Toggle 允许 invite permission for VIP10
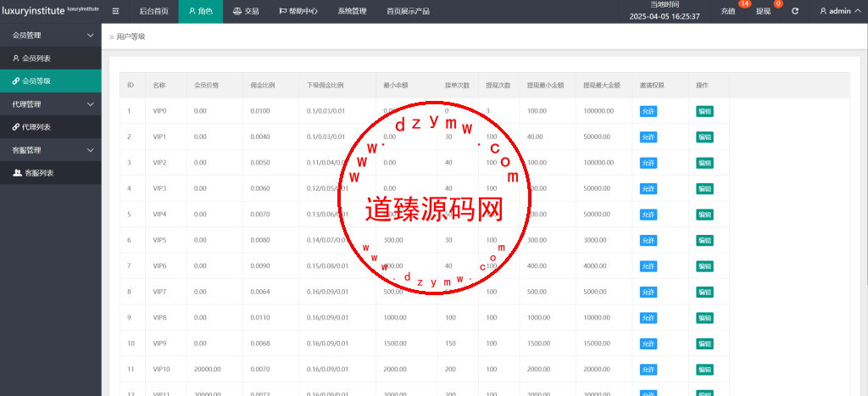The height and width of the screenshot is (396, 868). point(648,370)
